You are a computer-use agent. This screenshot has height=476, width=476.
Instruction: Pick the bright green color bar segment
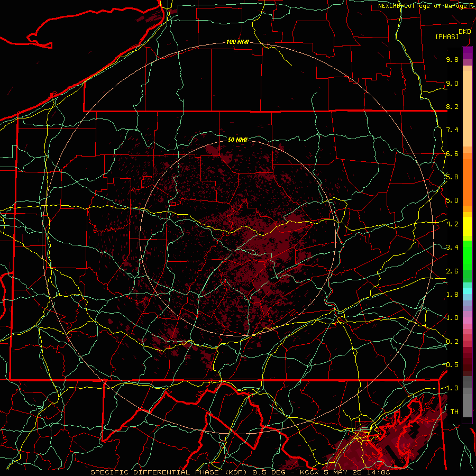[x=467, y=254]
